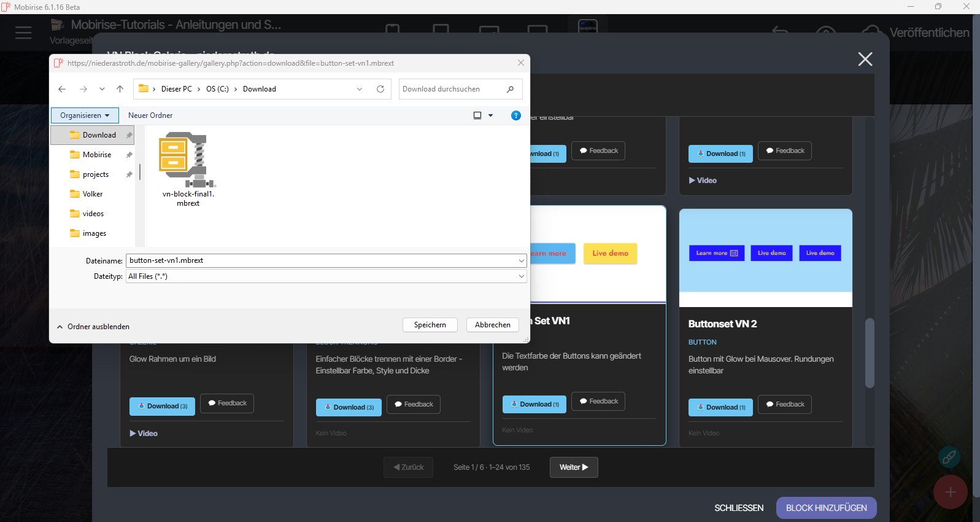Viewport: 980px width, 522px height.
Task: Click 'Learn more' in Buttonset VN 2 preview
Action: pos(717,253)
